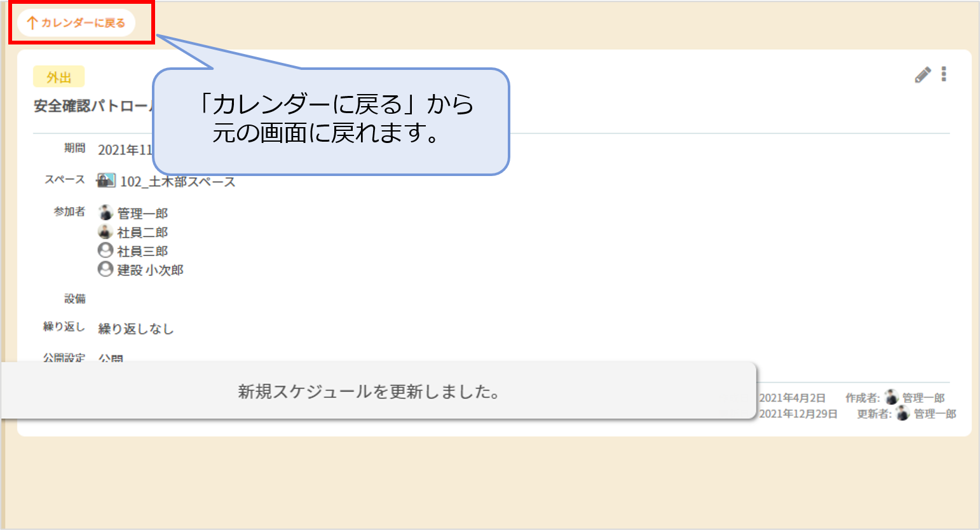Click 社員二郎's avatar icon

(105, 231)
